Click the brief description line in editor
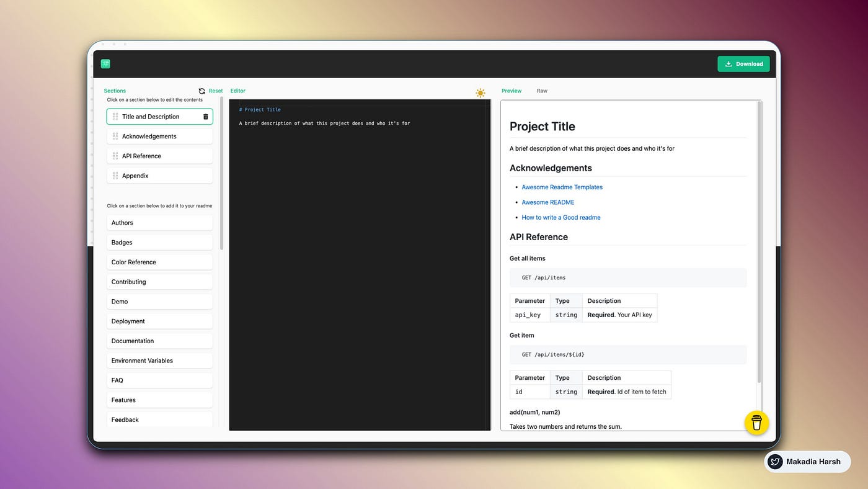Screen dimensions: 868x489 click(324, 123)
